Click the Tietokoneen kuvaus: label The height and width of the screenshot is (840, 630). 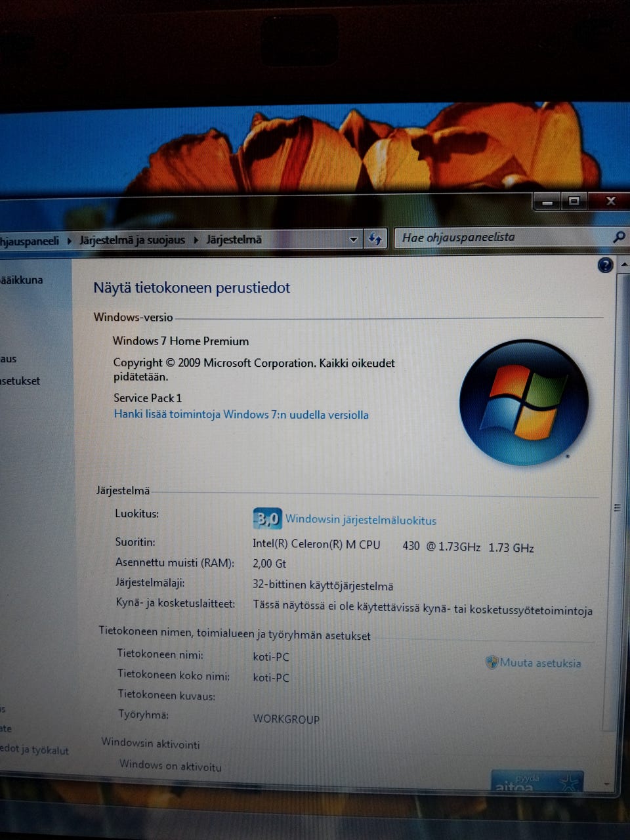point(167,694)
